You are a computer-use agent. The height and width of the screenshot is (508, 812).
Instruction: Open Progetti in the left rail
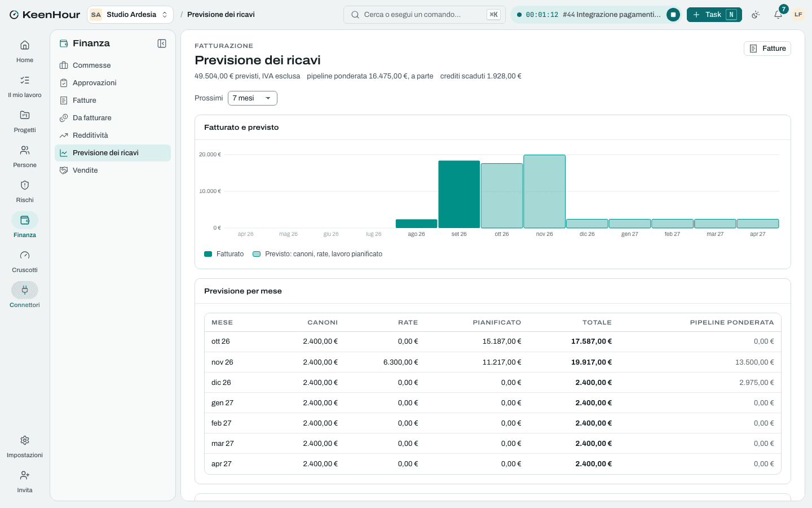(25, 121)
